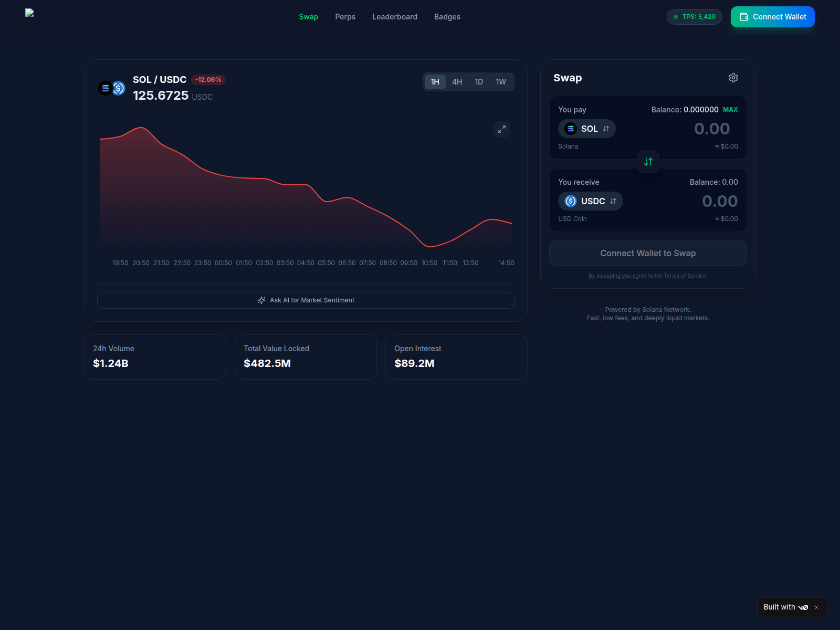The image size is (840, 630).
Task: Click the Balance: 0.000000 pay text
Action: 685,110
